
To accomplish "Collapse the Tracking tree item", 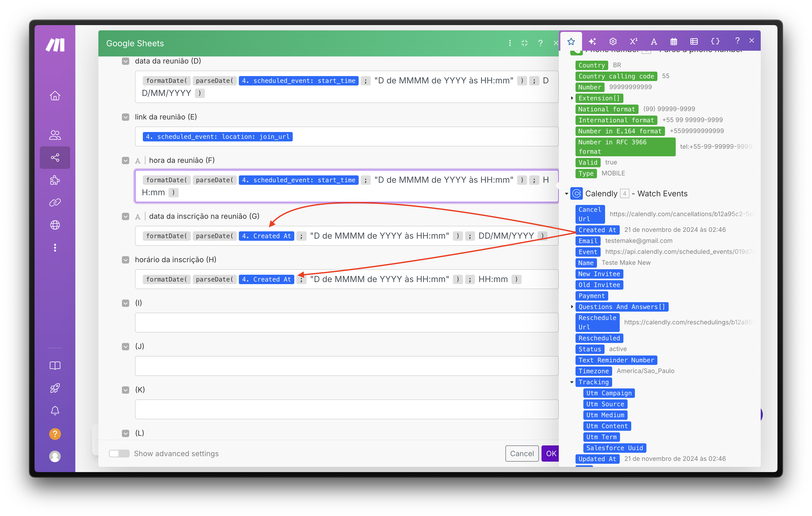I will click(x=572, y=382).
